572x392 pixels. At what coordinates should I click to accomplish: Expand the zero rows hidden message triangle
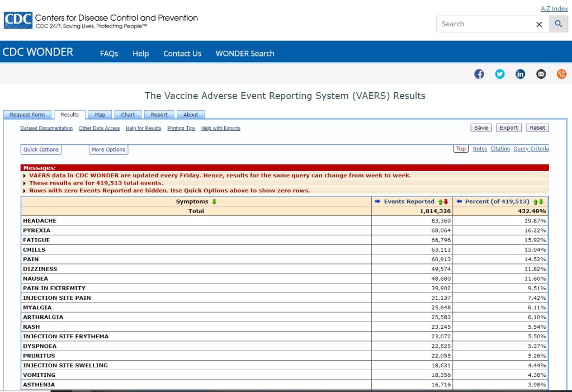pos(25,191)
